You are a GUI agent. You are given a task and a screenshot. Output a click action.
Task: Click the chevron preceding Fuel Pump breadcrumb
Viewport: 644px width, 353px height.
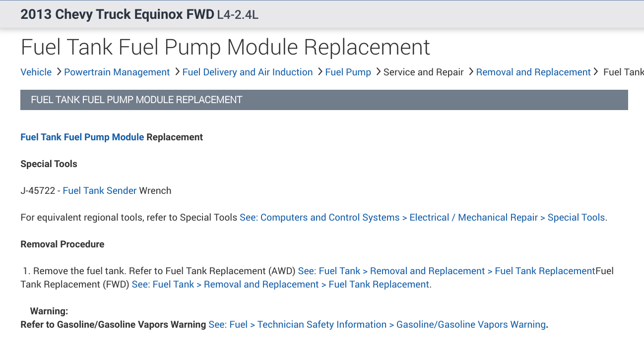320,72
